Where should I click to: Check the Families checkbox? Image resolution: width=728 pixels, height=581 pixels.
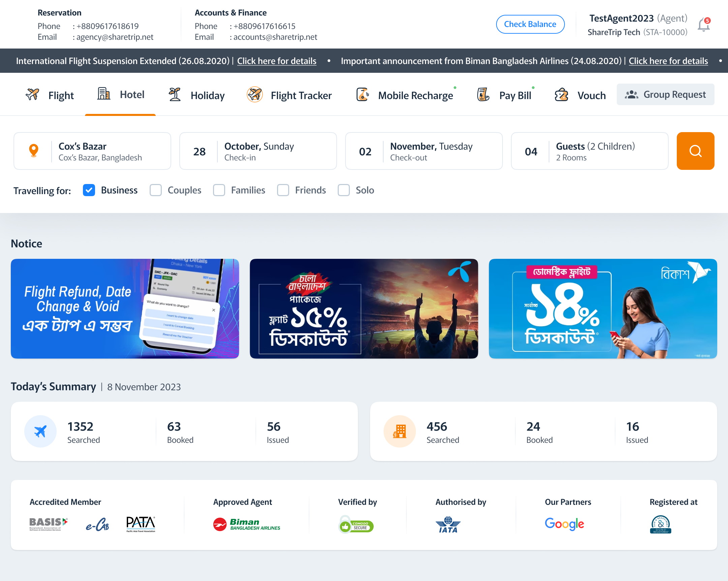pos(219,190)
